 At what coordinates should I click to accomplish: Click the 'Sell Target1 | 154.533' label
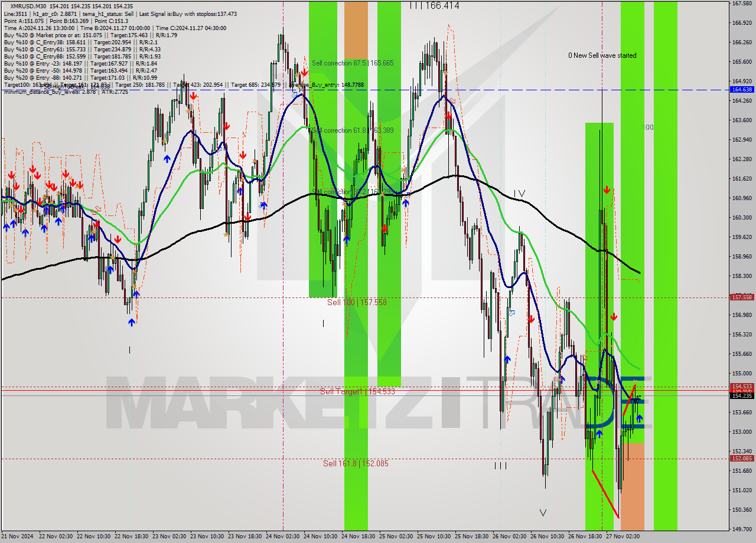pos(357,391)
